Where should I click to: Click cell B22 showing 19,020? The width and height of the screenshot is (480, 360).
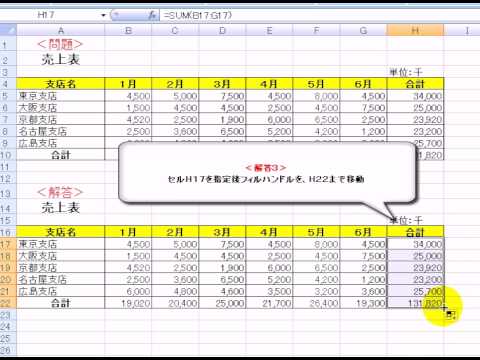pyautogui.click(x=128, y=303)
